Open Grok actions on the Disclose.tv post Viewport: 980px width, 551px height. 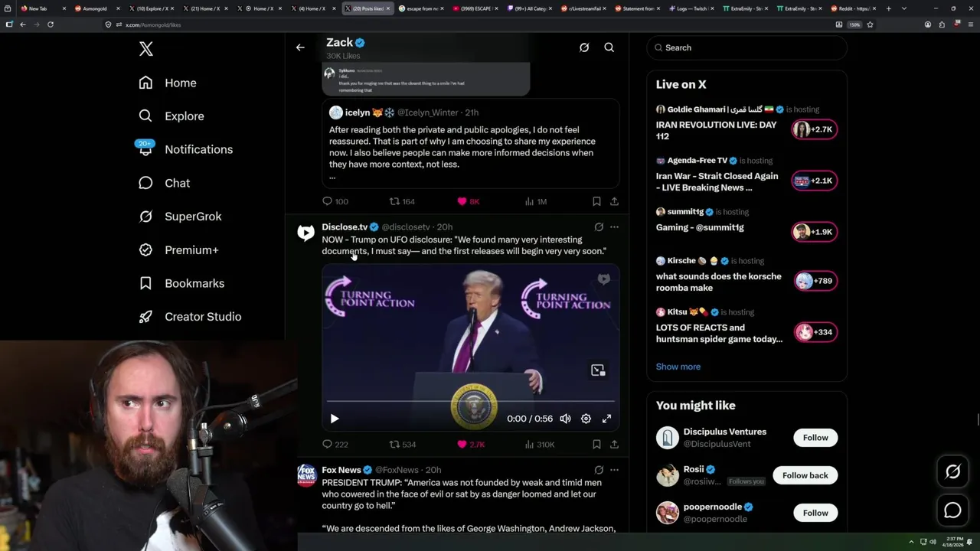599,227
